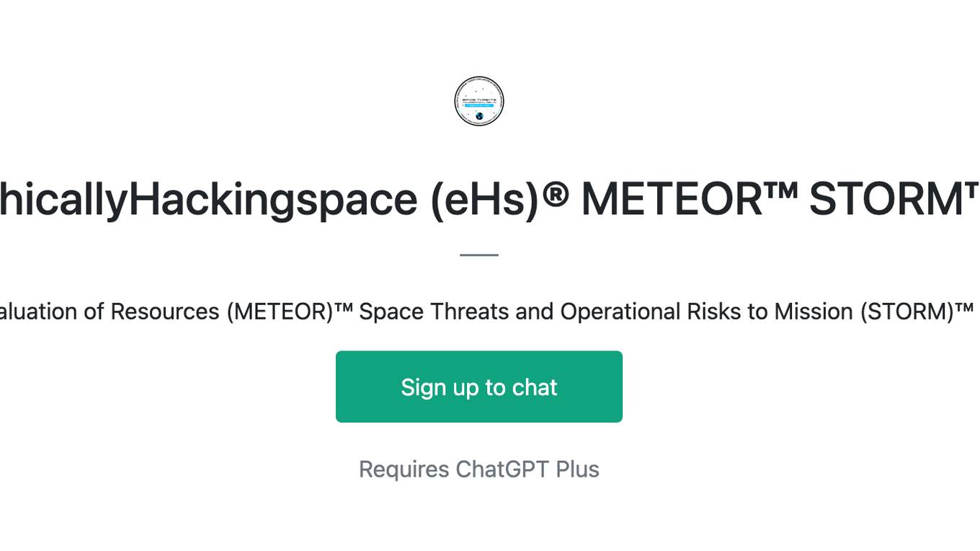Click the word 'Hackingspace' in the title

click(x=272, y=199)
